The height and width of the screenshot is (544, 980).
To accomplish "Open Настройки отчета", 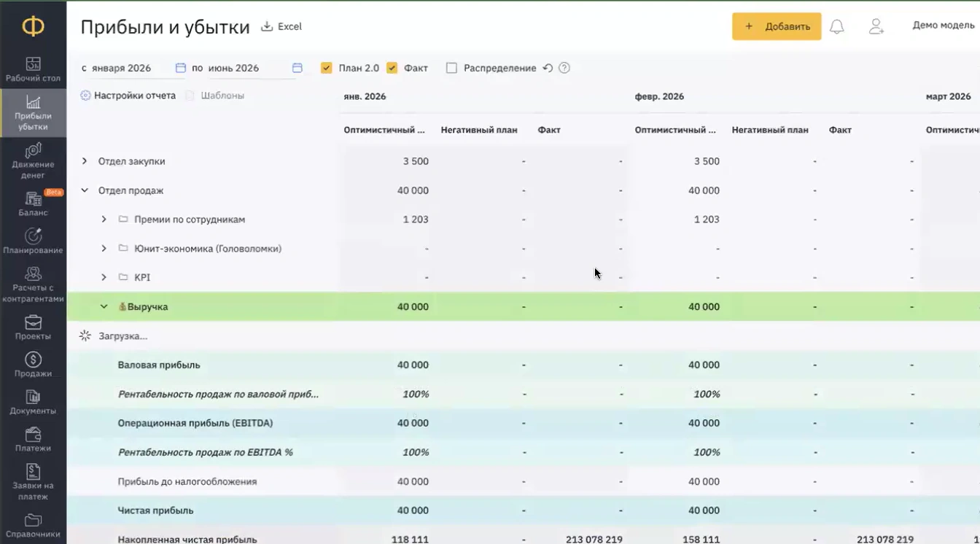I will click(x=128, y=96).
